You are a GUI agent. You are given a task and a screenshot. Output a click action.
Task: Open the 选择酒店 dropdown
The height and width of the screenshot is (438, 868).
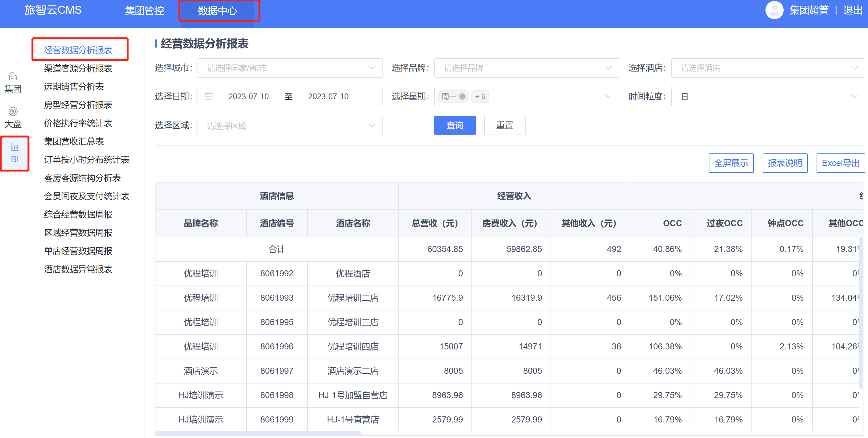point(768,68)
